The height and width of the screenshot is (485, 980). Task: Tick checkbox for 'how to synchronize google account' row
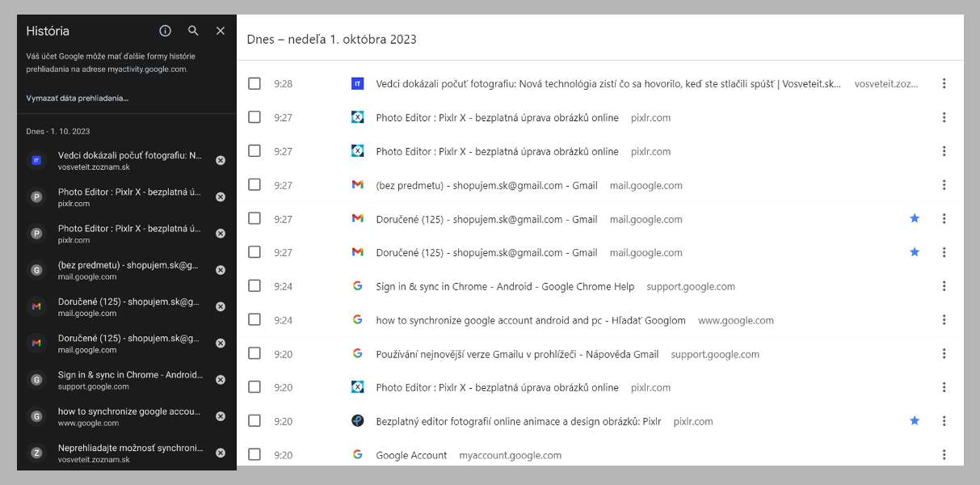(254, 320)
